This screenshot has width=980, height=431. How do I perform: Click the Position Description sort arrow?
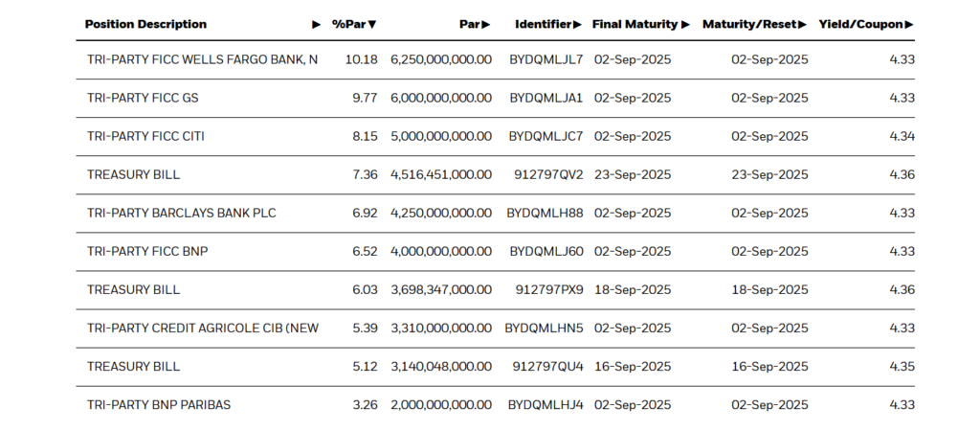[317, 24]
